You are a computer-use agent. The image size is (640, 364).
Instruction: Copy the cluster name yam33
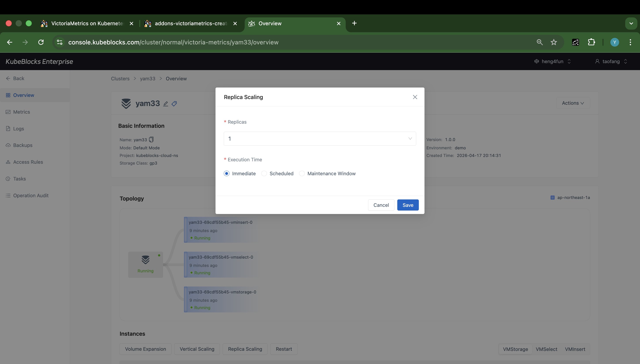click(x=151, y=140)
